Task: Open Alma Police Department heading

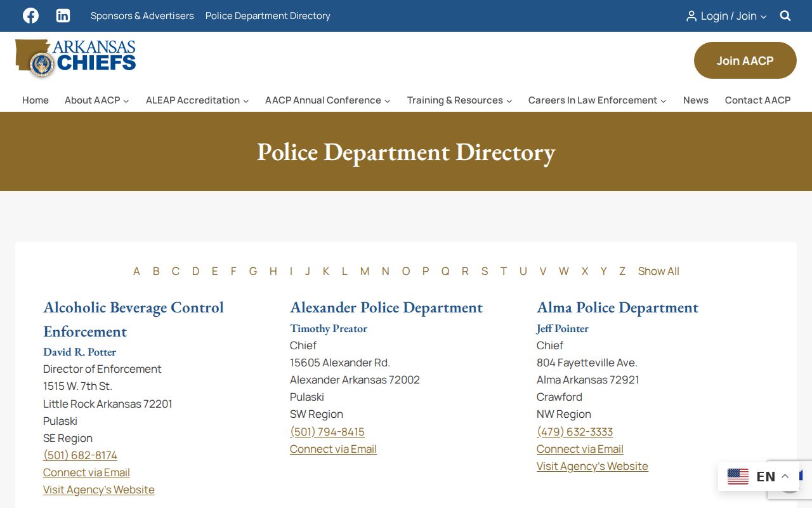Action: [x=617, y=307]
